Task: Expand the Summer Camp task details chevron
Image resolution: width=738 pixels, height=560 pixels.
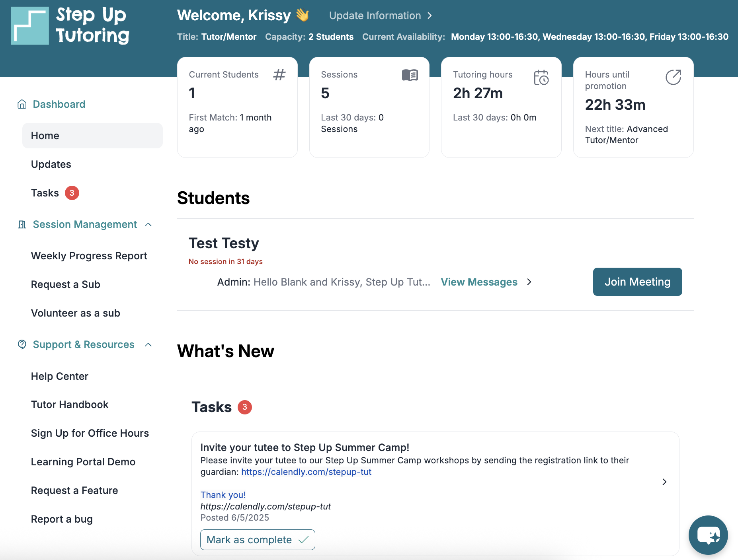Action: [664, 482]
